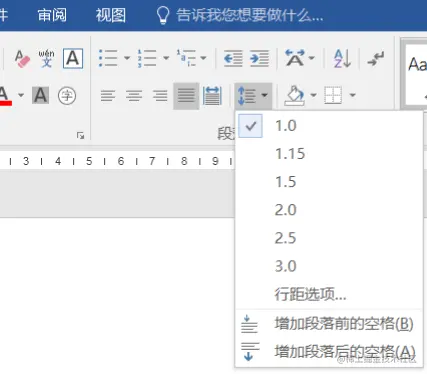427x374 pixels.
Task: Select line spacing 3.0
Action: point(329,266)
